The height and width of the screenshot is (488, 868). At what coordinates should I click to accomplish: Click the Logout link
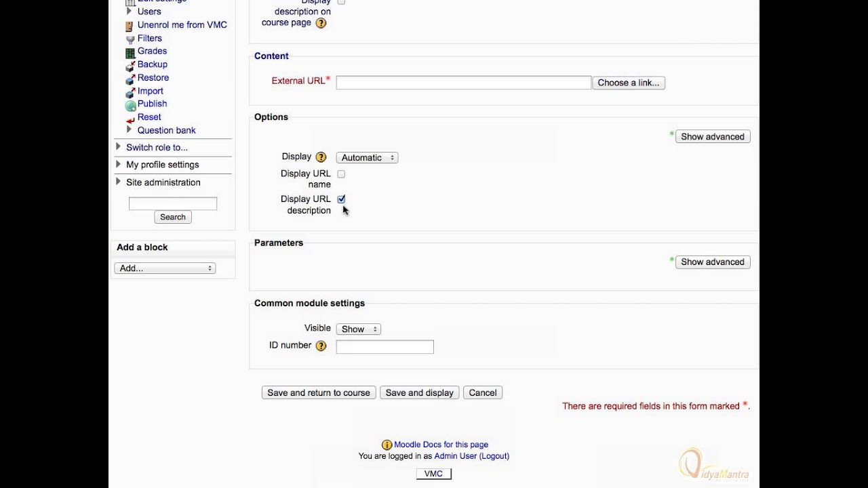point(494,456)
